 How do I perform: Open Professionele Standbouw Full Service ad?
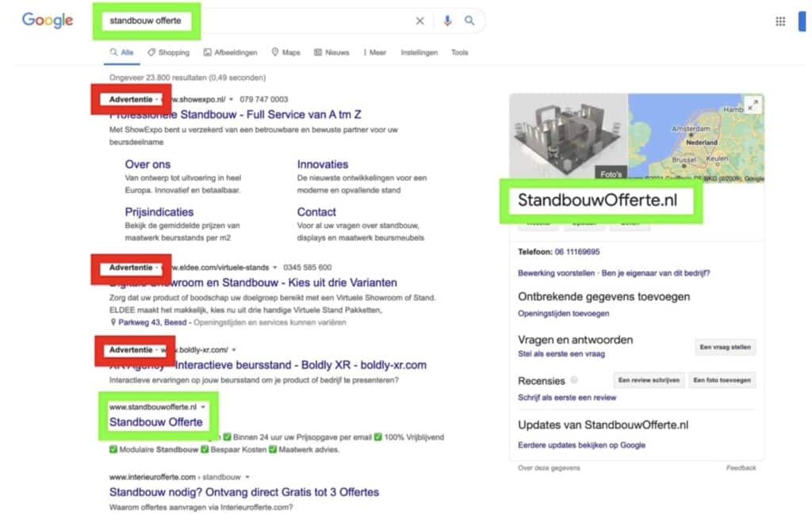235,114
